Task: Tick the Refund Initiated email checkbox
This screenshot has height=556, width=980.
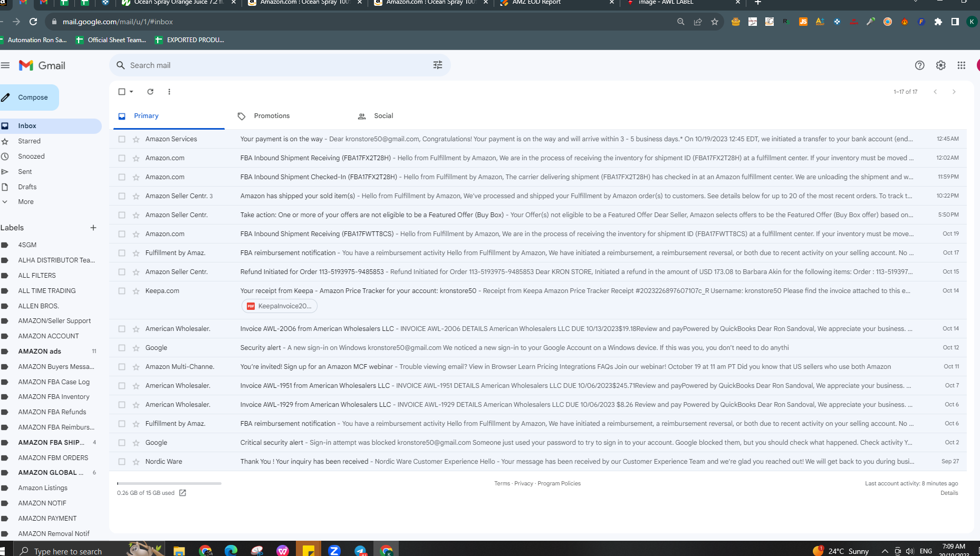Action: click(122, 272)
